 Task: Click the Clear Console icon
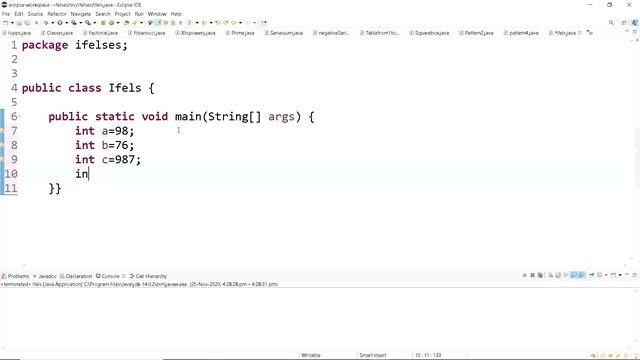pyautogui.click(x=550, y=276)
